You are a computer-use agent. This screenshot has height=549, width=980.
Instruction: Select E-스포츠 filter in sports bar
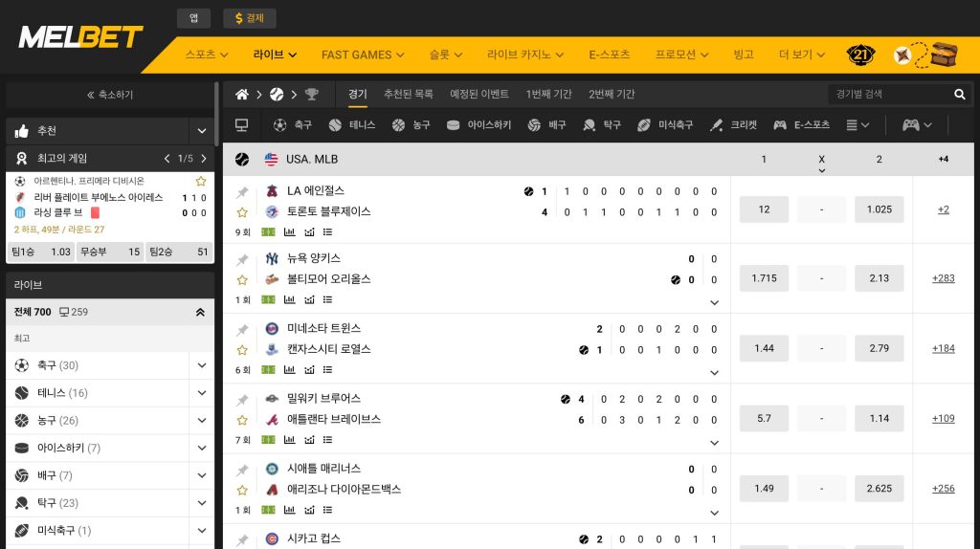point(801,125)
